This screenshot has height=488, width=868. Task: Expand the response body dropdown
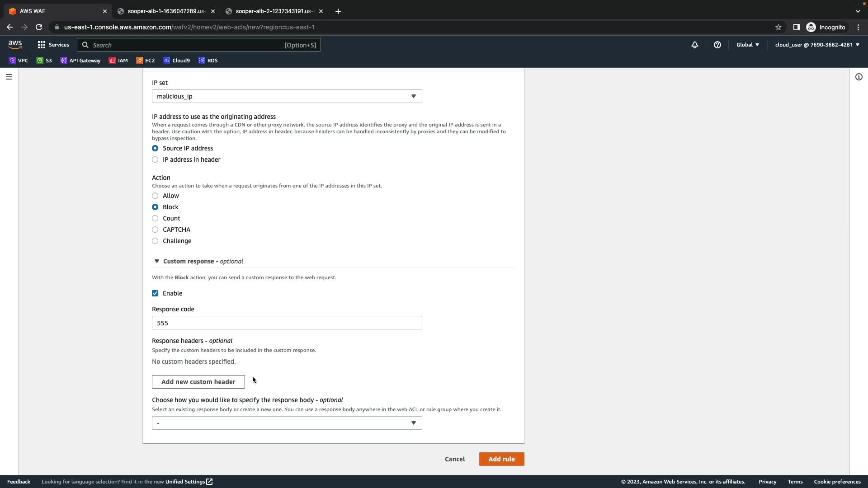pos(287,423)
